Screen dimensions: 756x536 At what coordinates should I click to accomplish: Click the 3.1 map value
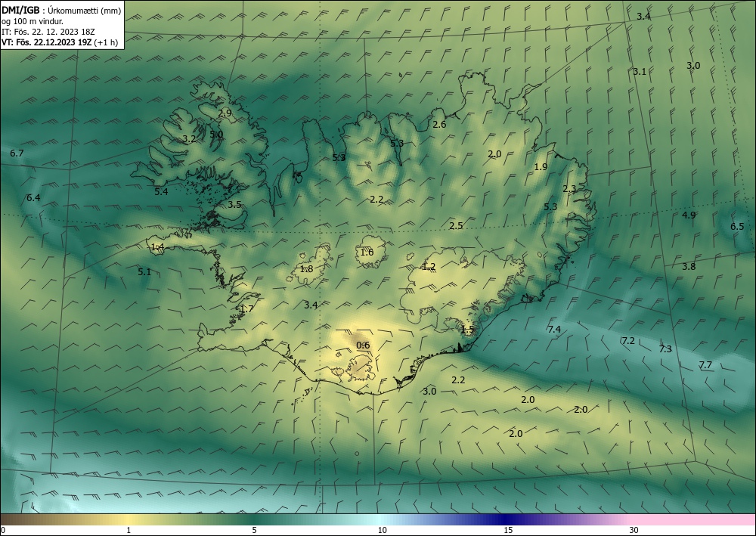(640, 72)
